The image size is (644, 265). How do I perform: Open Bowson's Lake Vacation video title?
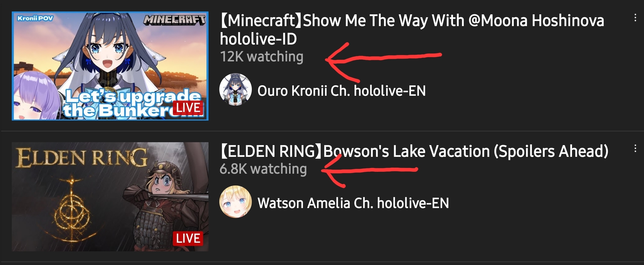coord(414,151)
